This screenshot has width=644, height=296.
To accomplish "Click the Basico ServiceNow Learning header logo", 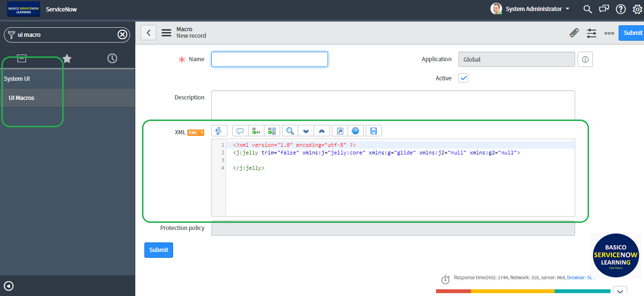I will [x=24, y=9].
